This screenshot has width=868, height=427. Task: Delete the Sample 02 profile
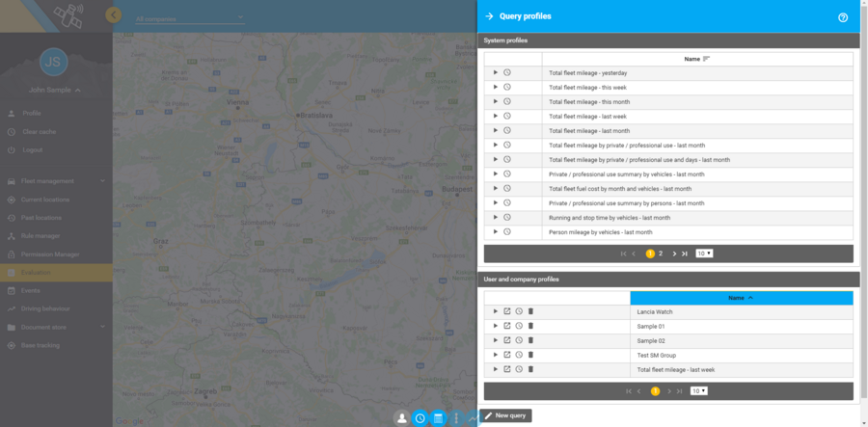530,340
